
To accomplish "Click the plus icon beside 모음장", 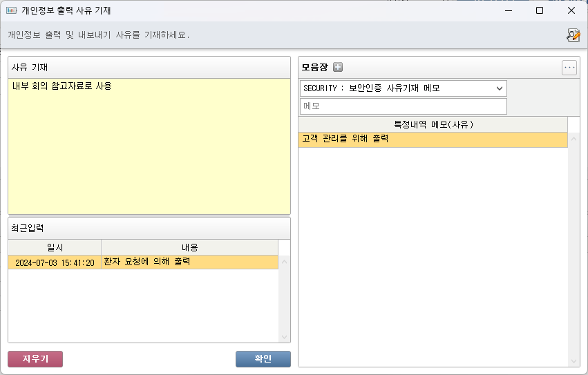I will point(338,67).
